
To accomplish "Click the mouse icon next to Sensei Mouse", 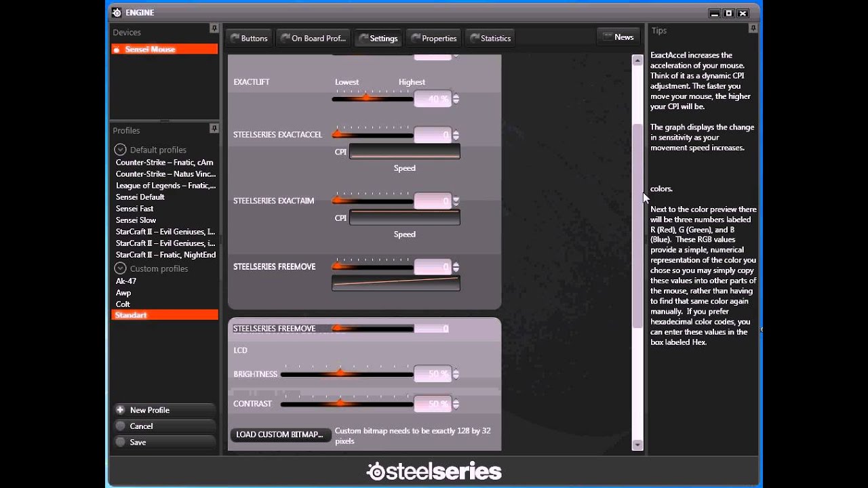I will [117, 49].
